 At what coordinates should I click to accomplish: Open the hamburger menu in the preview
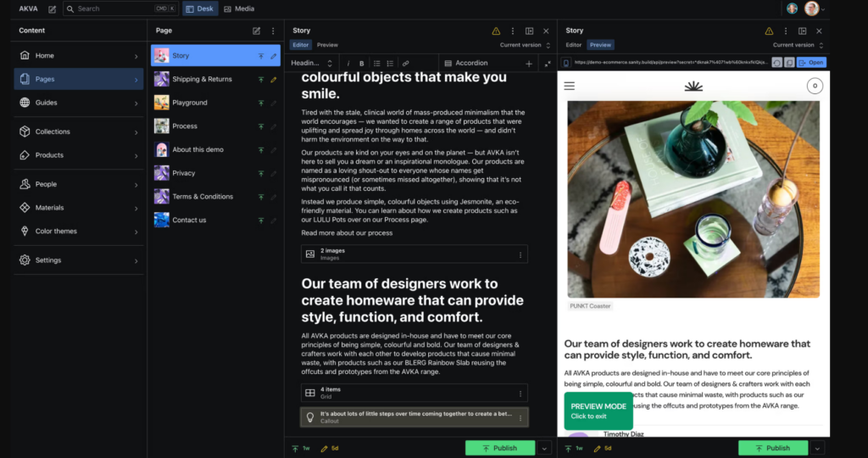click(570, 86)
